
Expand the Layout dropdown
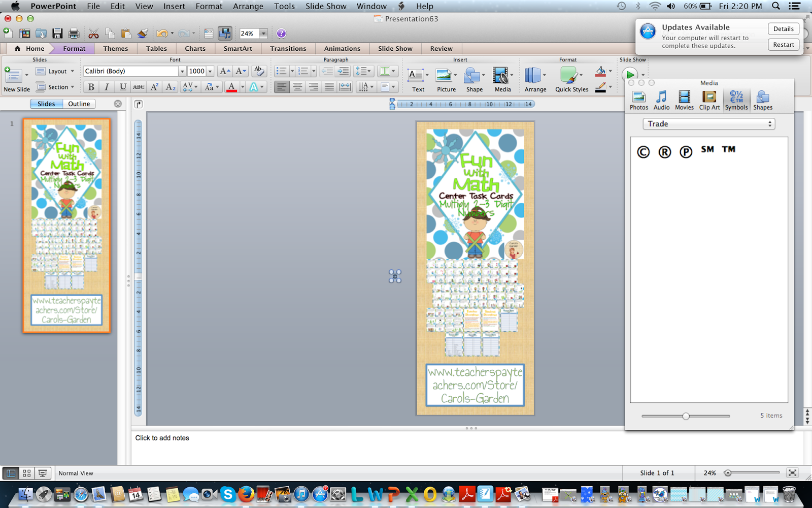55,71
